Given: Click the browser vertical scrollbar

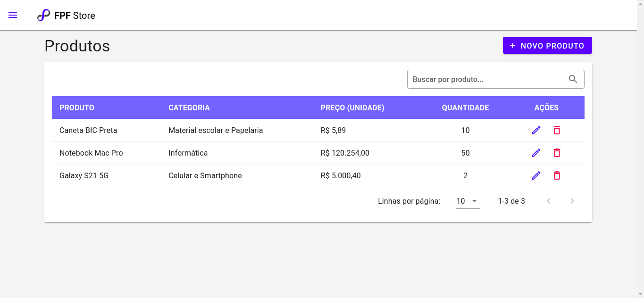Looking at the screenshot, I should 640,149.
